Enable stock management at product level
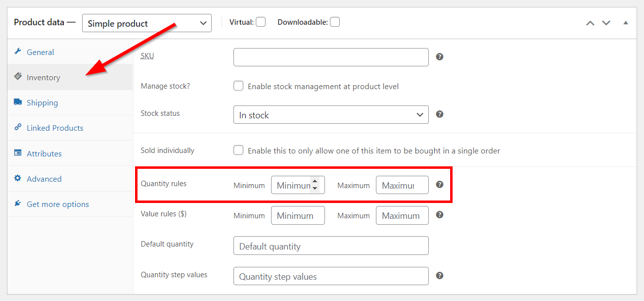644x301 pixels. (238, 86)
